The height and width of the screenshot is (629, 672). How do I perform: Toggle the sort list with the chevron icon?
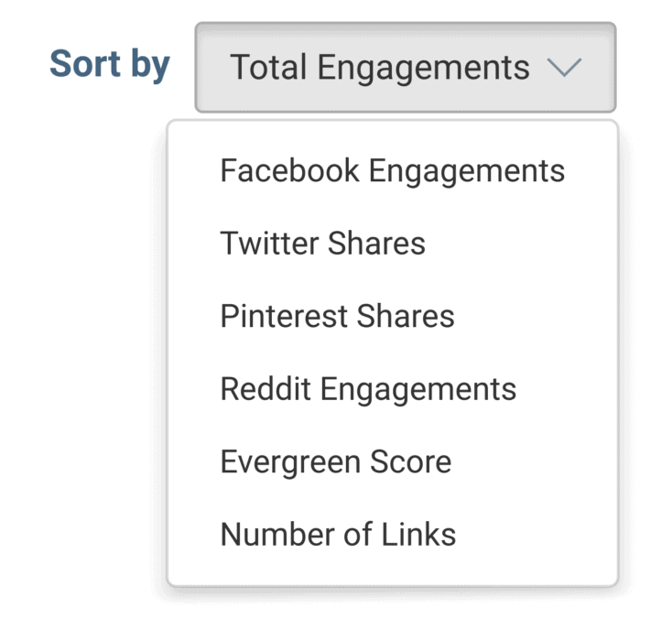coord(565,68)
